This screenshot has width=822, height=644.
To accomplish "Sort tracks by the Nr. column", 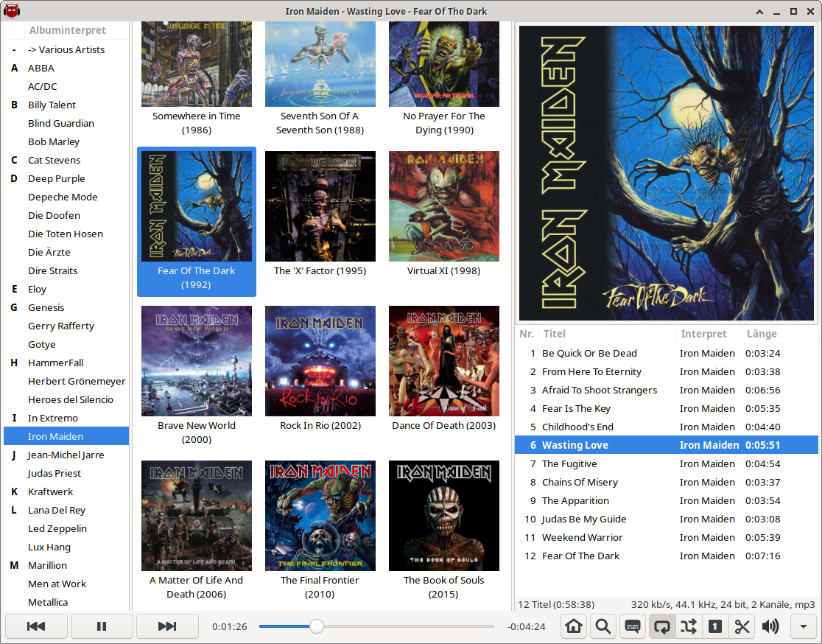I will (527, 334).
